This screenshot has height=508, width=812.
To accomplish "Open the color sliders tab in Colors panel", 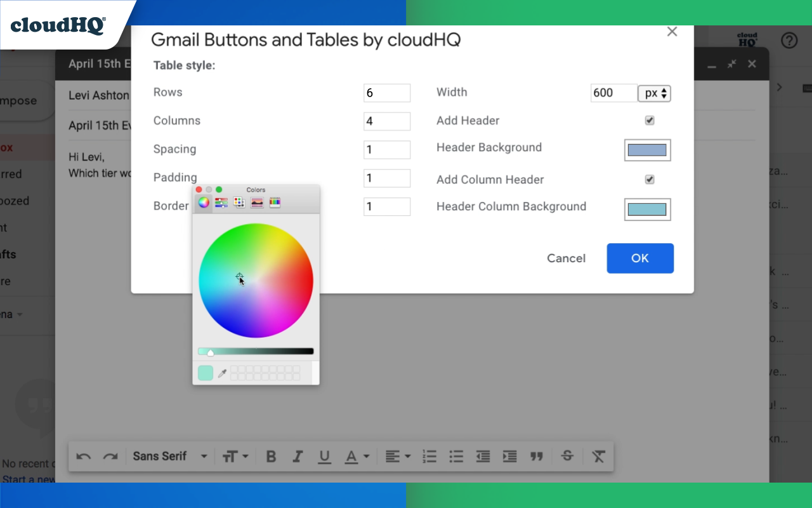I will point(221,202).
